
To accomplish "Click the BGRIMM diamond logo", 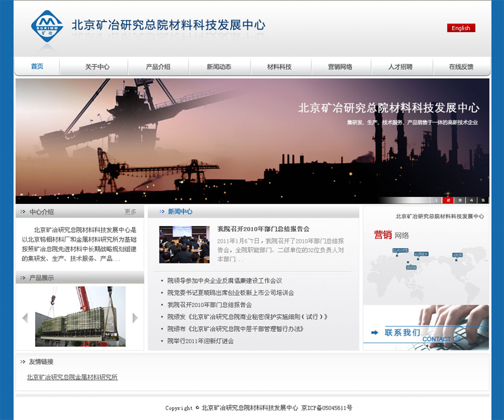I will (x=47, y=26).
